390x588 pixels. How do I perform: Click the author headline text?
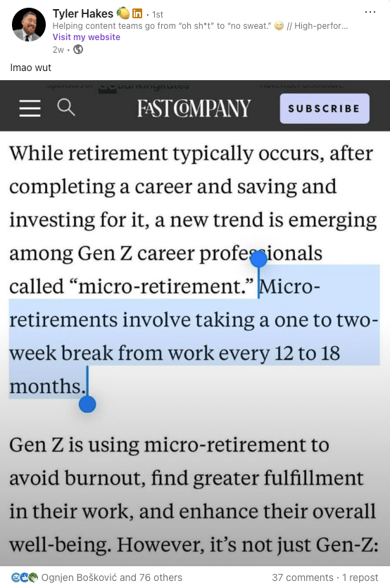[x=200, y=26]
